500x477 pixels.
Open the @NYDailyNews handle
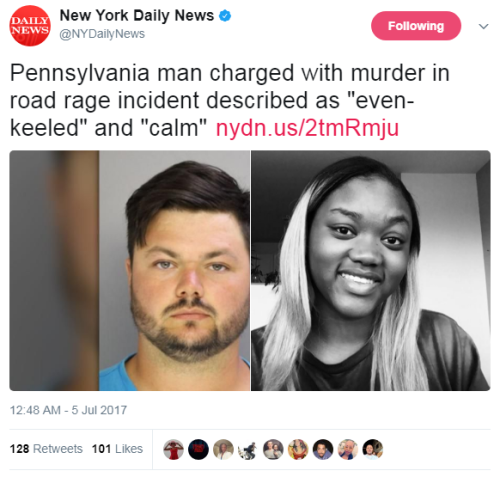[102, 34]
